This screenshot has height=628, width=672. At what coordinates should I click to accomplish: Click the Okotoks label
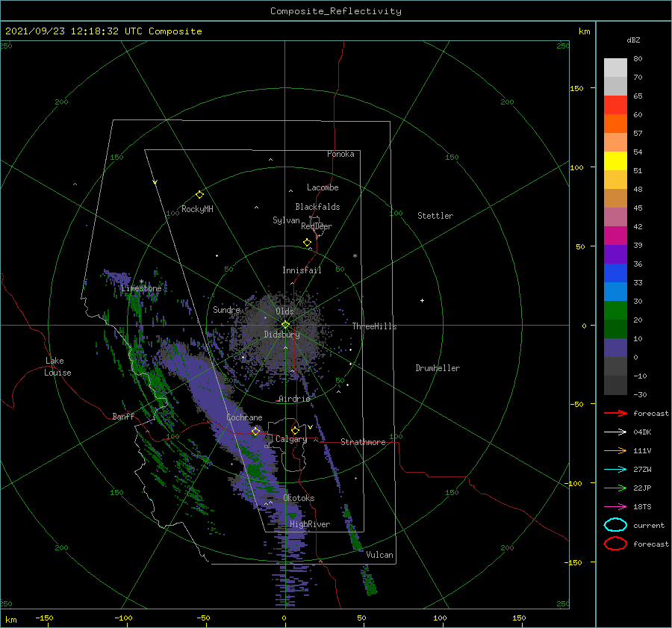(299, 498)
